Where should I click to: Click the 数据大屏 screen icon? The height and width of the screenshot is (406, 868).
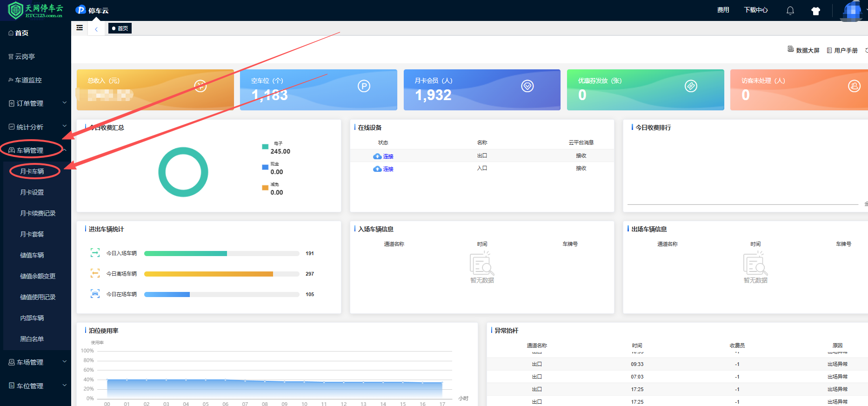click(x=790, y=49)
